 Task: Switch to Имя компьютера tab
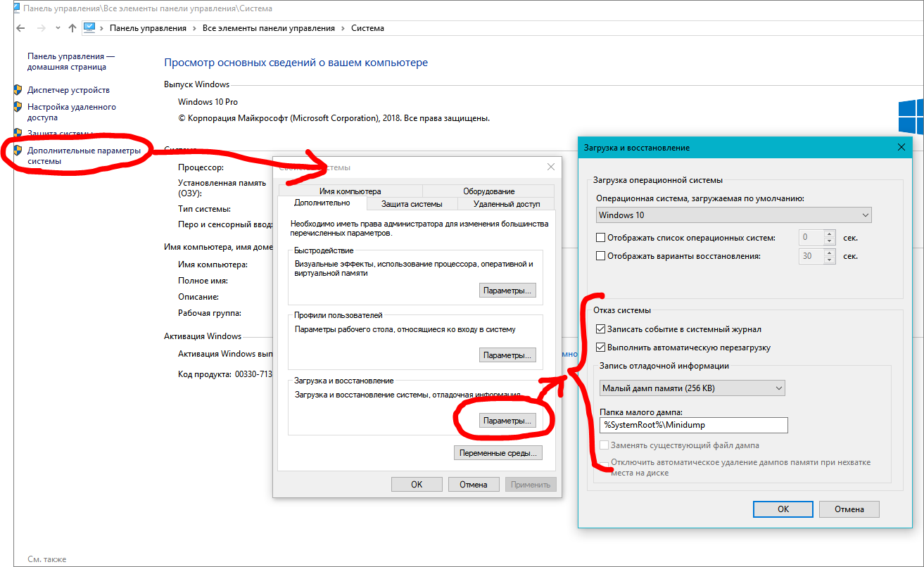[x=350, y=191]
